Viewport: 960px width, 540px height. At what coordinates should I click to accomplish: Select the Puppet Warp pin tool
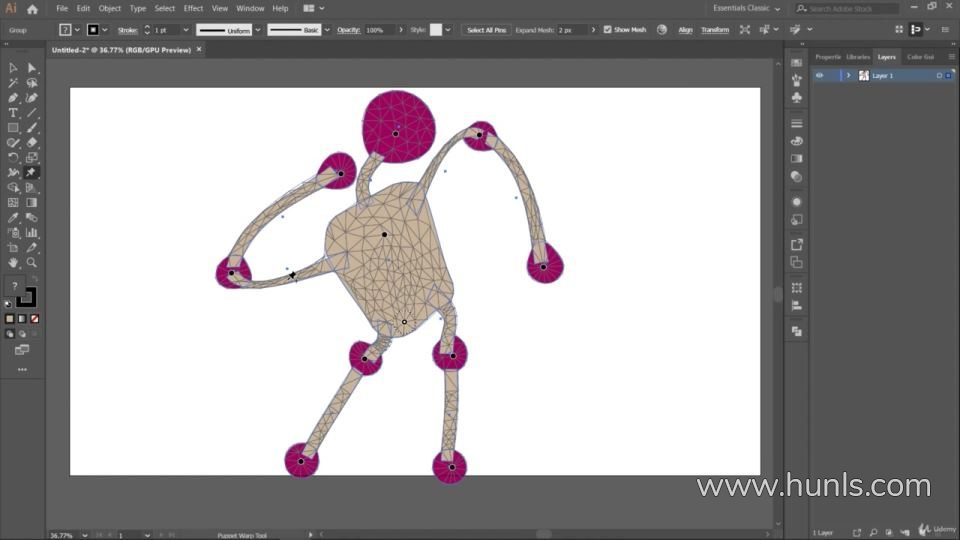(32, 172)
